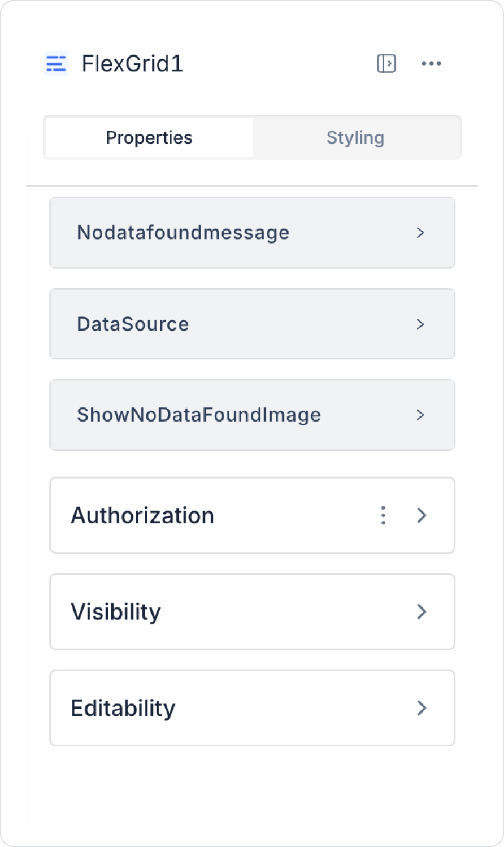504x847 pixels.
Task: Expand the Authorization section chevron
Action: pos(422,515)
